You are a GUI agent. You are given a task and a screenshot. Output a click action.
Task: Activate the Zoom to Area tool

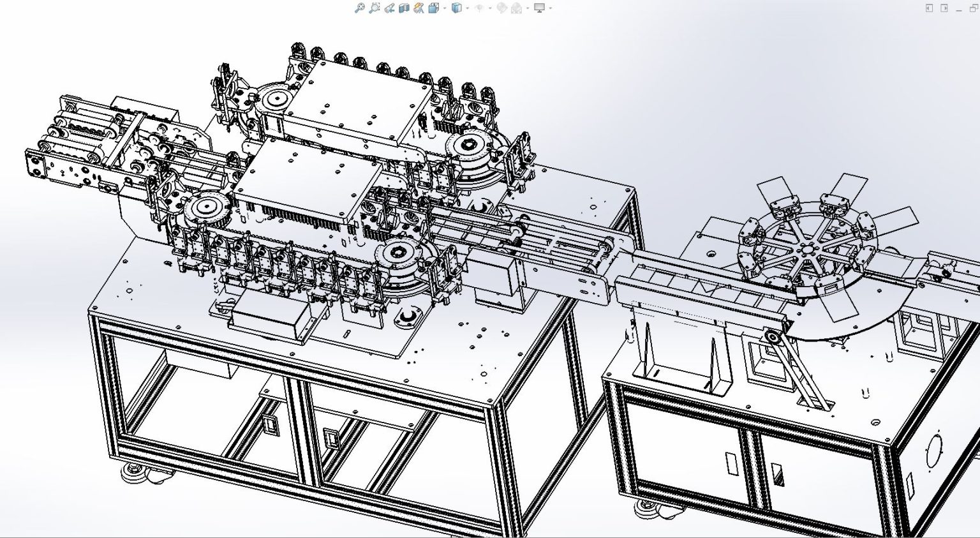(375, 8)
